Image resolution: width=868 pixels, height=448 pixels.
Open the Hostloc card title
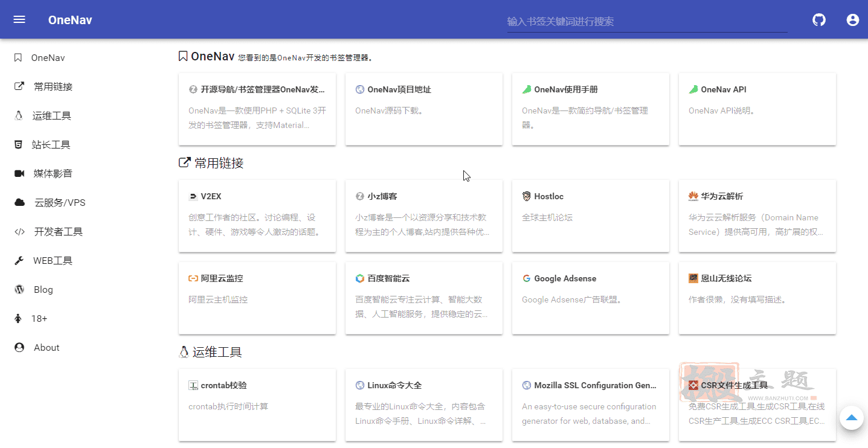tap(548, 196)
